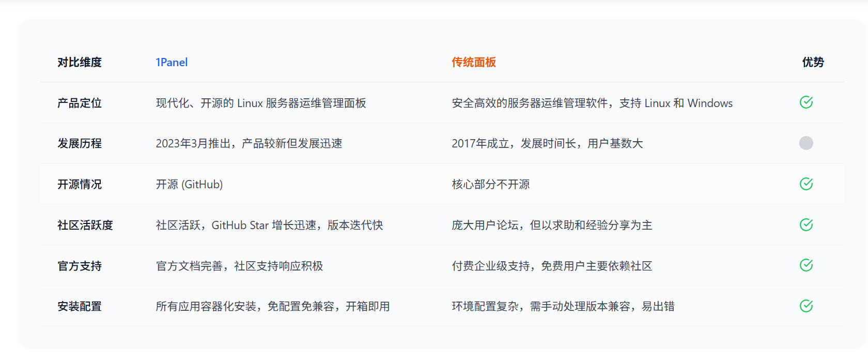Select the 社区活跃度 row label
The height and width of the screenshot is (360, 868).
pos(85,225)
